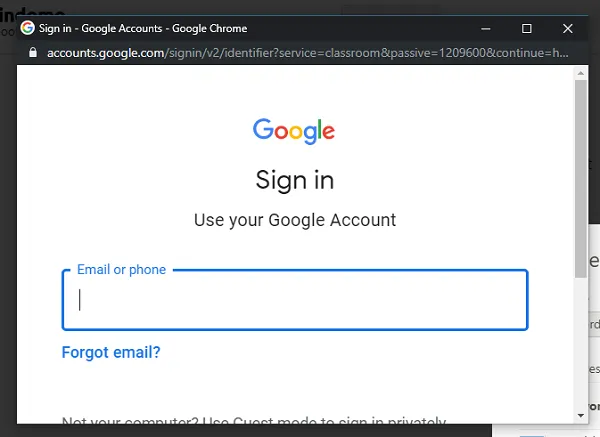Click the empty scrollbar track below the thumb
Viewport: 600px width, 437px height.
pos(581,344)
